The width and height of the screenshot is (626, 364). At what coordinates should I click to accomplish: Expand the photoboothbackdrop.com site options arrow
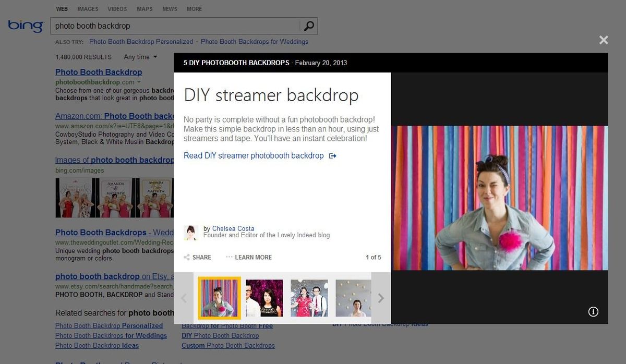point(138,82)
